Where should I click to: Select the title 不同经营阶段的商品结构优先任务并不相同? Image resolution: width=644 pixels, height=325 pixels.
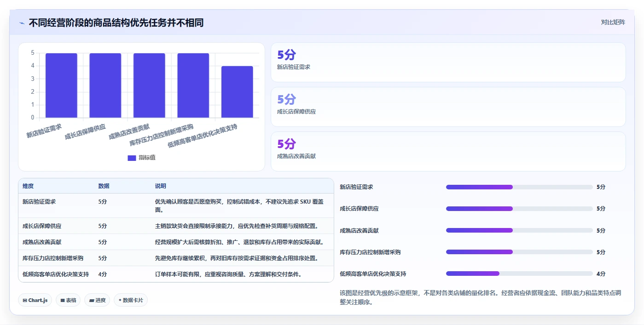pos(116,23)
